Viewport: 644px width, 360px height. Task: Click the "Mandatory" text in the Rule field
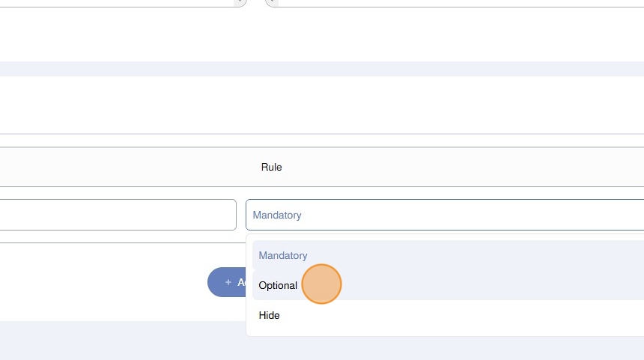(277, 215)
